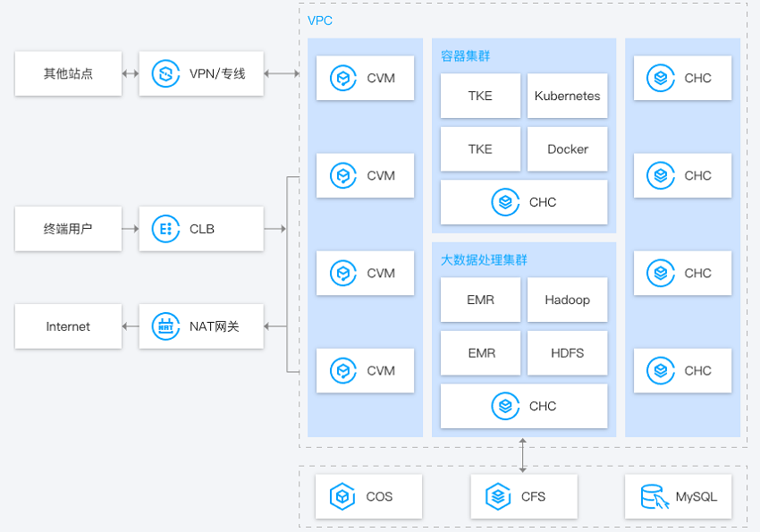
Task: Click second CHC icon in rightmost column
Action: [661, 175]
